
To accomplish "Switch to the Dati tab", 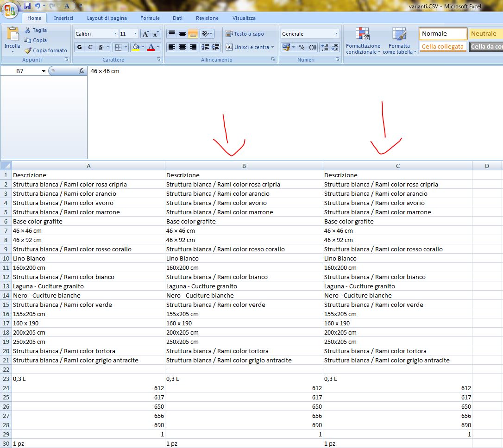I will click(177, 18).
